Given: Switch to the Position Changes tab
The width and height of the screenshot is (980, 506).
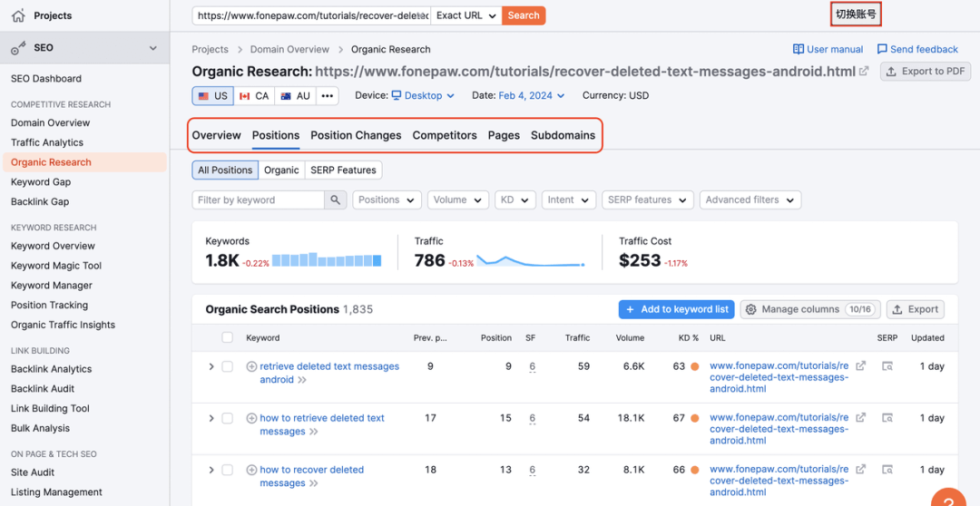Looking at the screenshot, I should 356,135.
